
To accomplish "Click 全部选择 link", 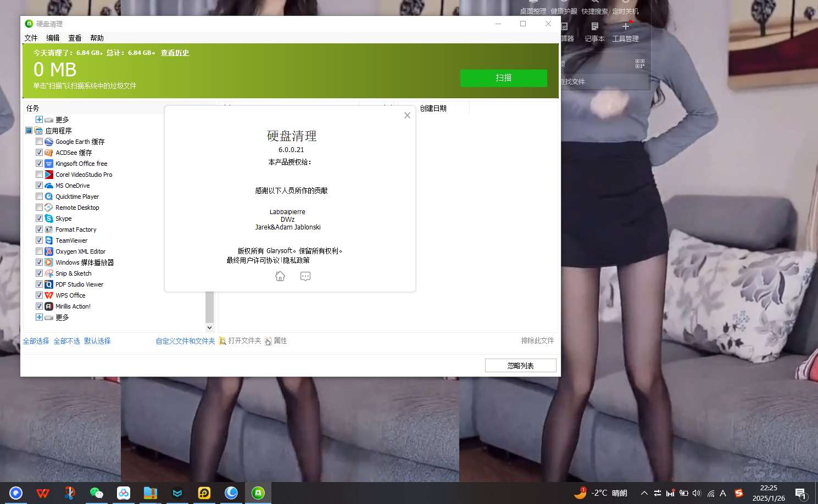I will pyautogui.click(x=36, y=341).
